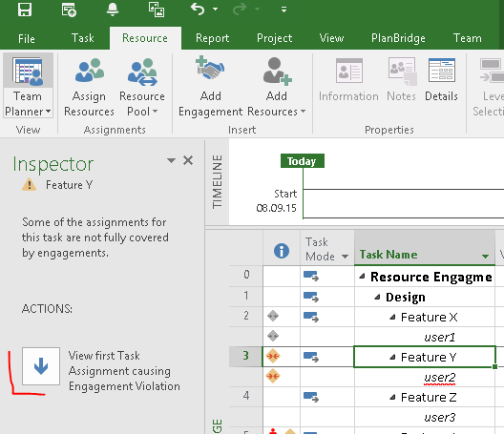Switch to the Report ribbon tab

[x=213, y=38]
